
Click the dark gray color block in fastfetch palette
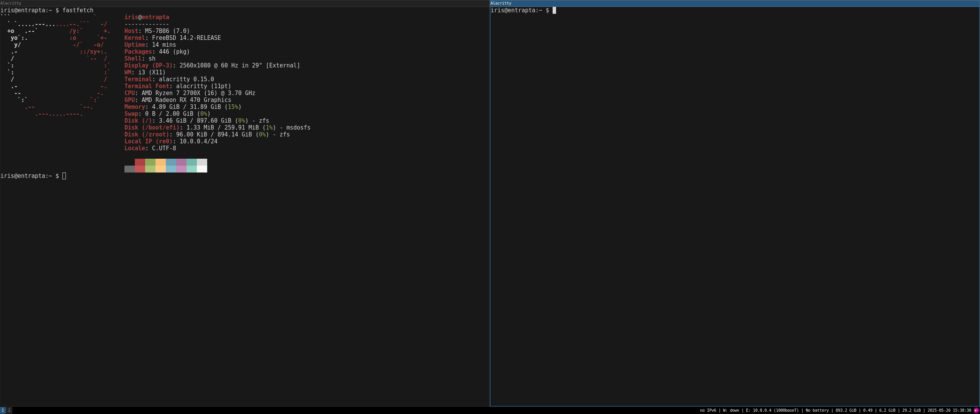coord(129,169)
